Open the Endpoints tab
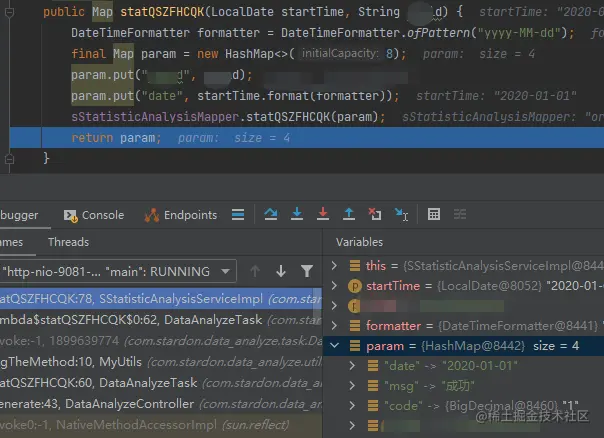Image resolution: width=604 pixels, height=438 pixels. click(181, 215)
